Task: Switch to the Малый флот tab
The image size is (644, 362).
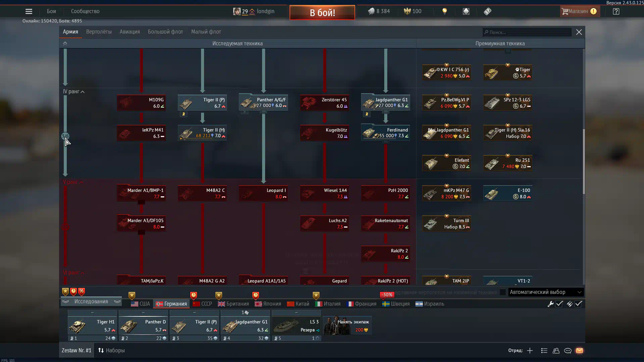Action: [206, 32]
